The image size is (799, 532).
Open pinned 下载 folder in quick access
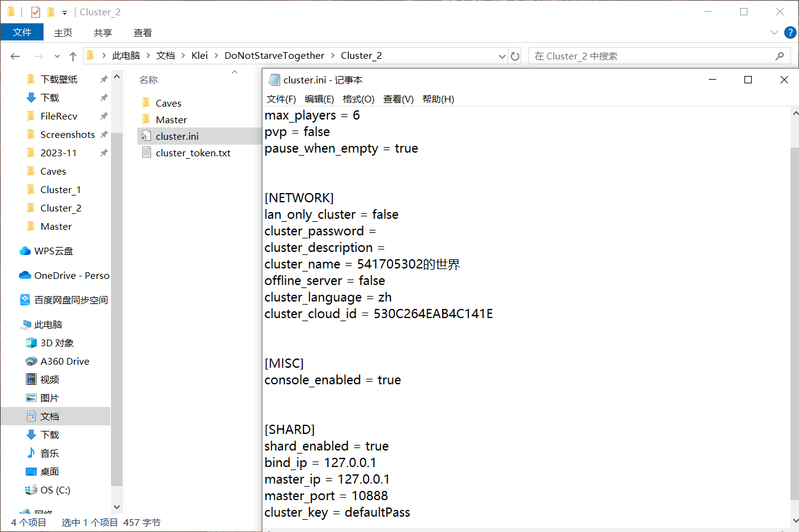(x=50, y=97)
